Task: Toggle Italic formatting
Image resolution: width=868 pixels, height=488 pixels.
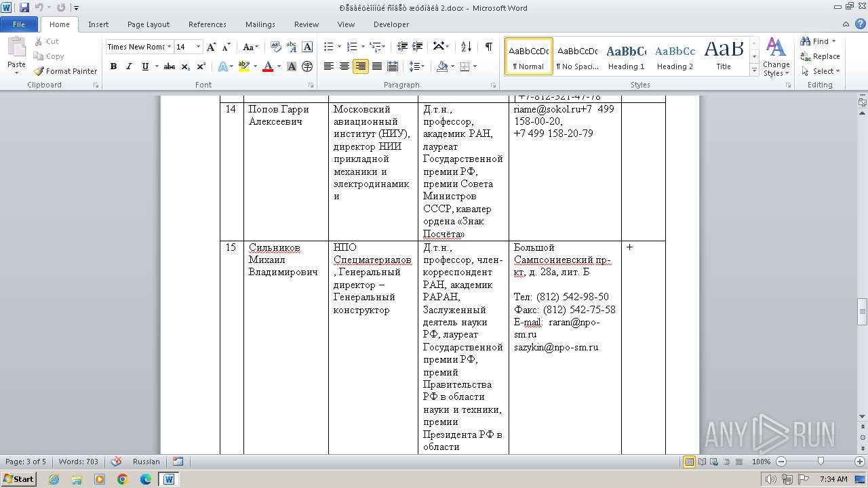Action: [x=129, y=66]
